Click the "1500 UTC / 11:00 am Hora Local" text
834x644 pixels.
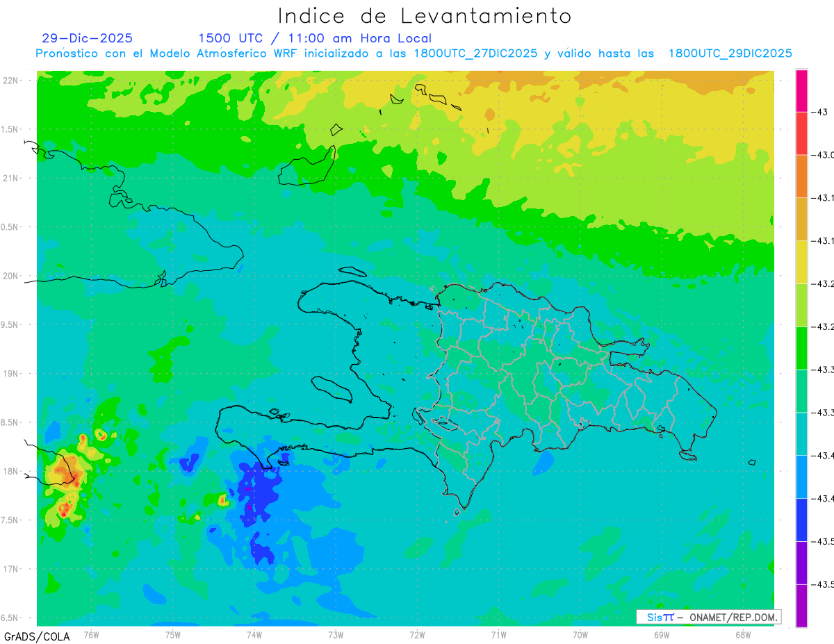(x=315, y=38)
